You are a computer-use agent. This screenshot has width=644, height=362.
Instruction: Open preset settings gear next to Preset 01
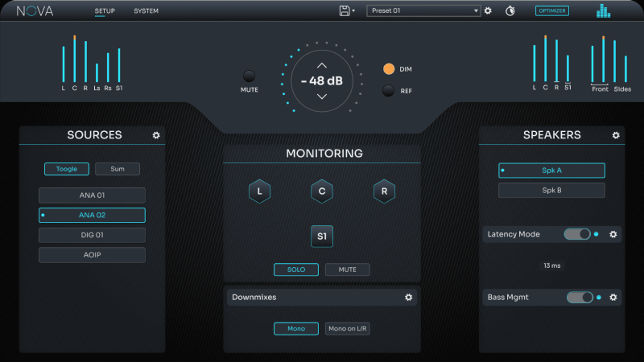(488, 10)
